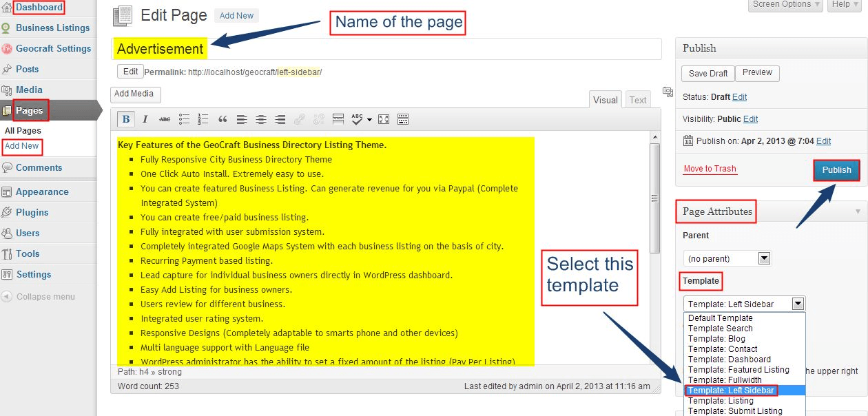
Task: Click Move to Trash link
Action: pos(710,169)
